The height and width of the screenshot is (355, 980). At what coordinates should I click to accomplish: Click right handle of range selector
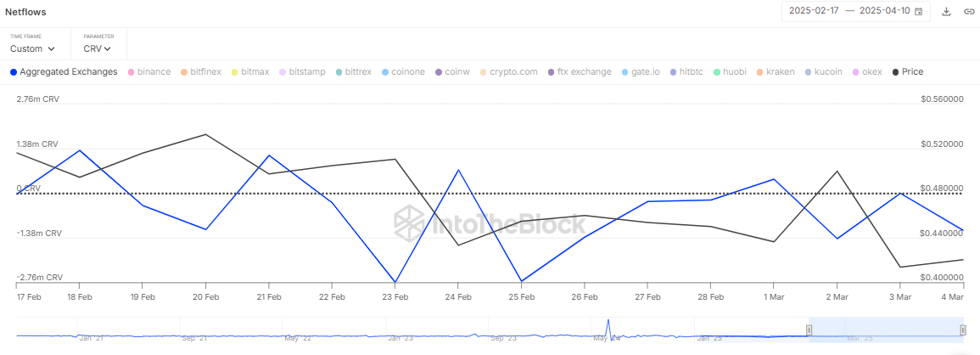pyautogui.click(x=963, y=330)
